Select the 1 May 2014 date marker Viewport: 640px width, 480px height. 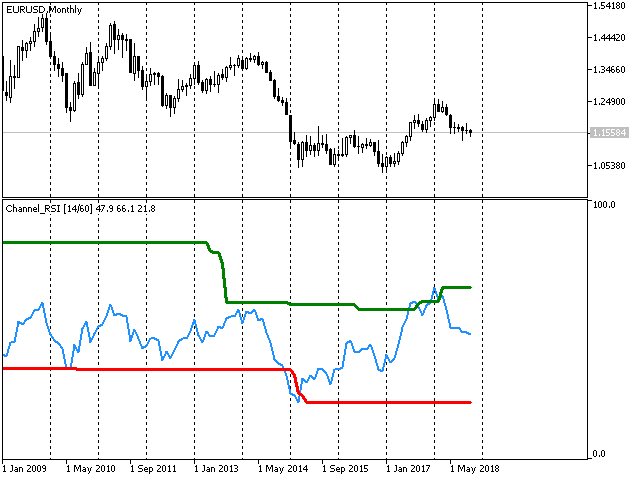click(x=283, y=467)
